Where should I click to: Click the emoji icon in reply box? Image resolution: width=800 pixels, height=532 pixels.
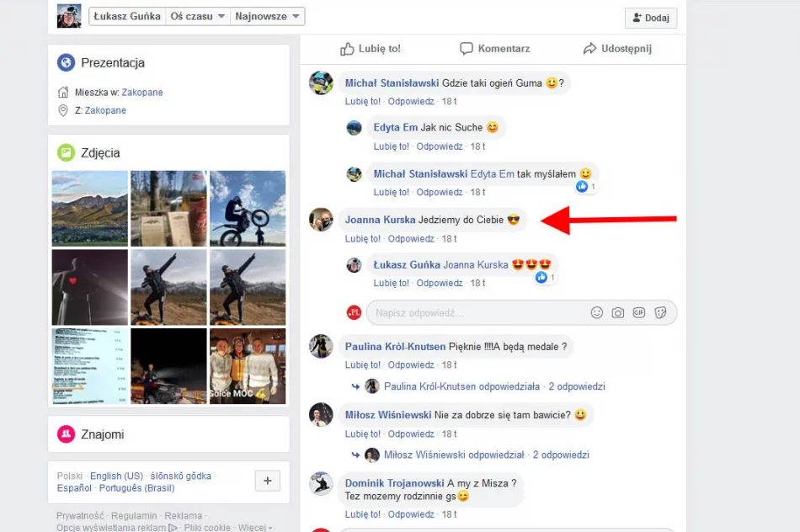pyautogui.click(x=597, y=312)
